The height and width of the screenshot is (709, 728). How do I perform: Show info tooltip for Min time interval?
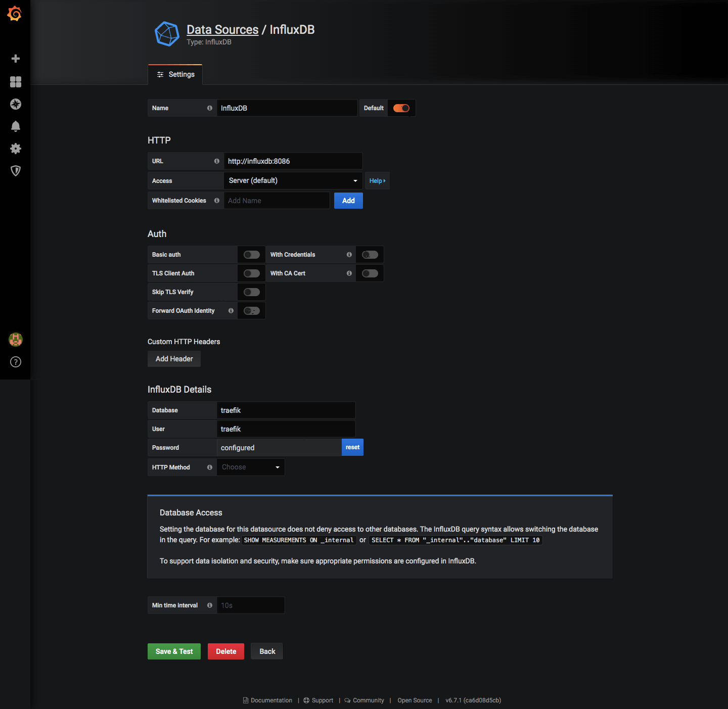210,605
